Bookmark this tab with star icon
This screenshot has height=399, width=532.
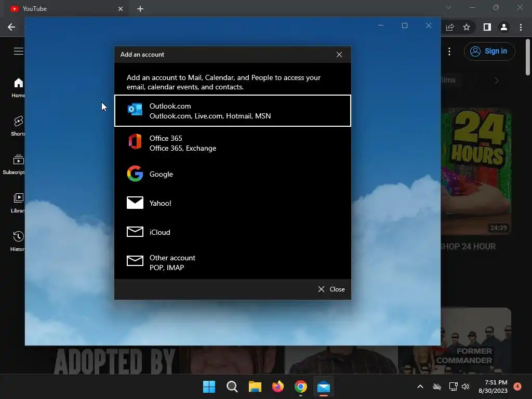pyautogui.click(x=467, y=27)
